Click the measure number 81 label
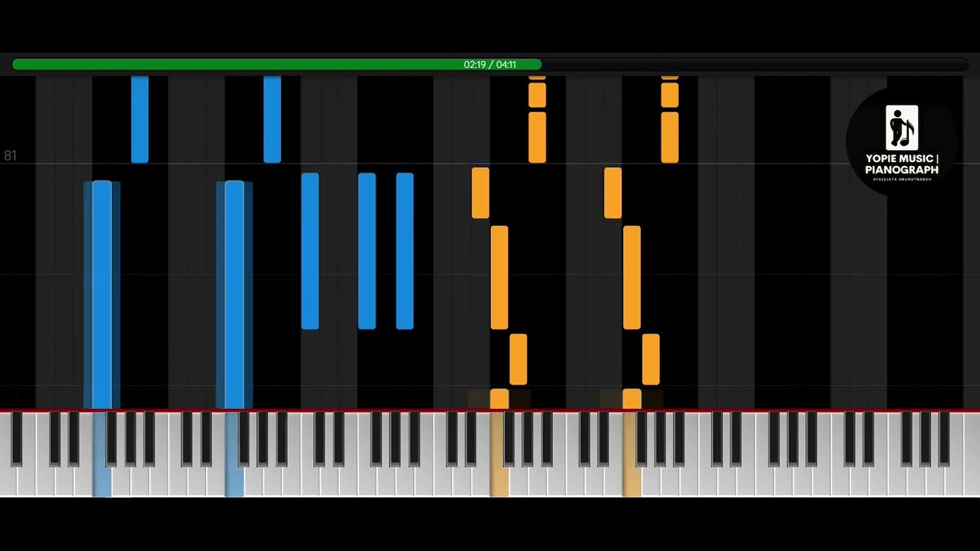Screen dimensions: 980x551 pyautogui.click(x=10, y=155)
